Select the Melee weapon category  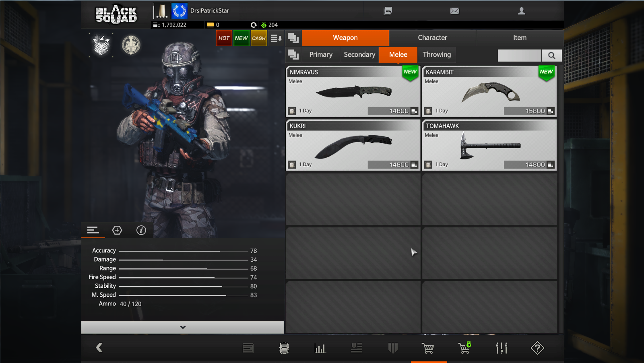tap(398, 55)
